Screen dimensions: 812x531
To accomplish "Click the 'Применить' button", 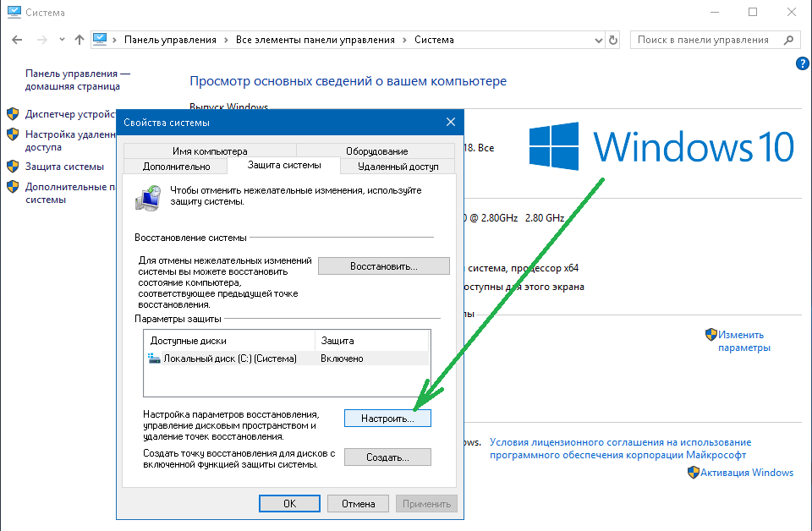I will coord(426,504).
